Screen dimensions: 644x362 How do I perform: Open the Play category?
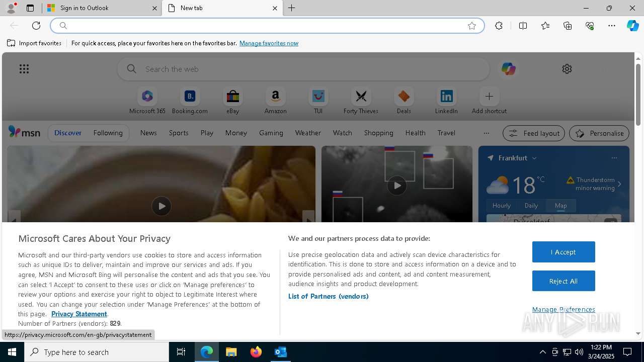207,133
